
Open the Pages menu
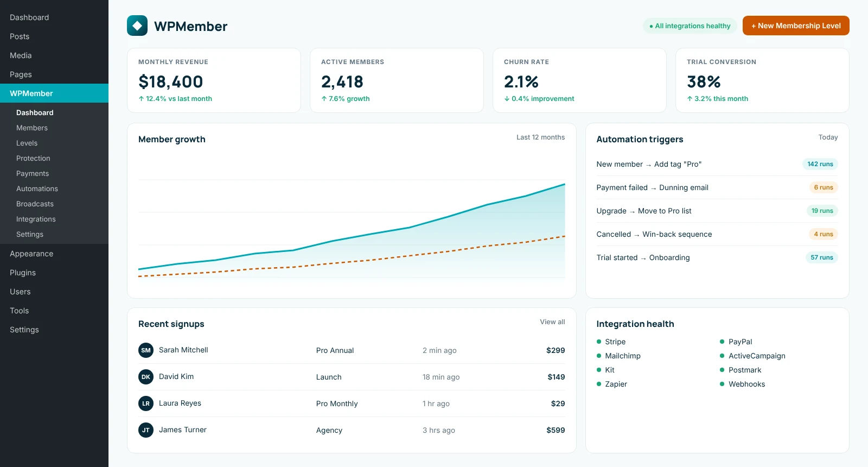coord(54,74)
